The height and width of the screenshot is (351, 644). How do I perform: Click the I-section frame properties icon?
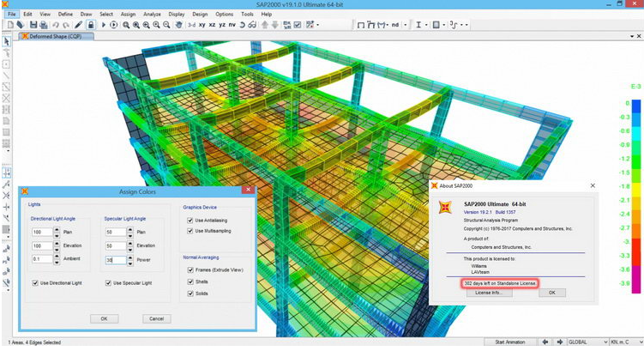point(418,25)
